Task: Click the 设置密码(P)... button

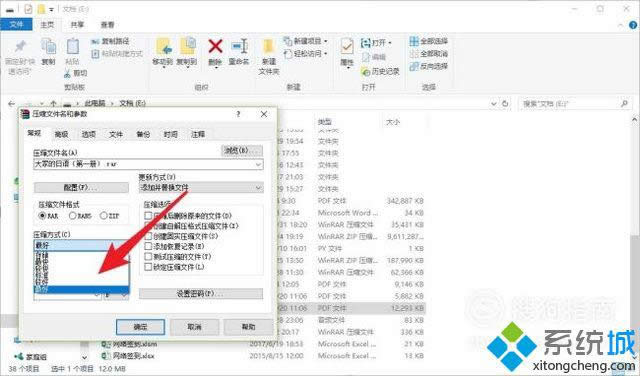Action: click(x=201, y=293)
